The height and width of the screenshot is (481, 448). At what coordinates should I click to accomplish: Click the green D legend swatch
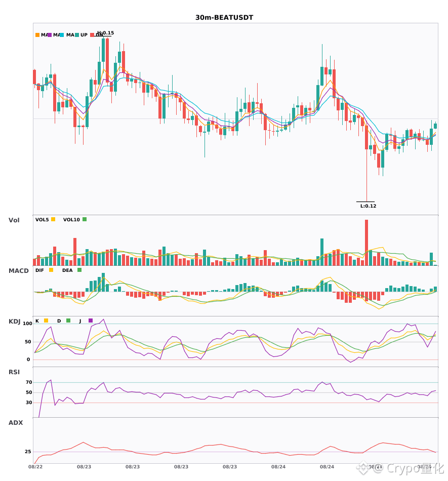pyautogui.click(x=68, y=320)
